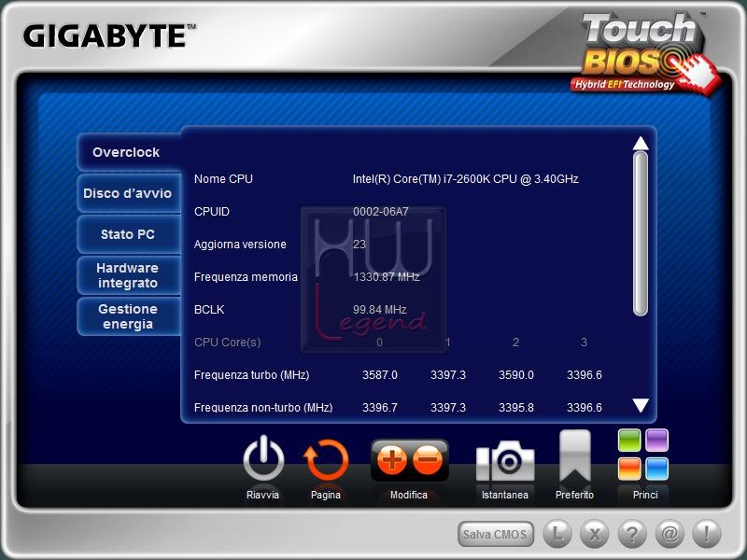Save settings with Salva CMOS button

click(x=496, y=534)
